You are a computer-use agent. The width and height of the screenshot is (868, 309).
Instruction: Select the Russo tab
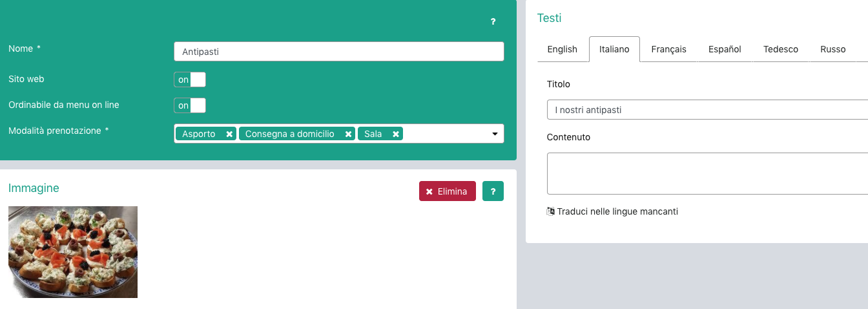[x=832, y=49]
